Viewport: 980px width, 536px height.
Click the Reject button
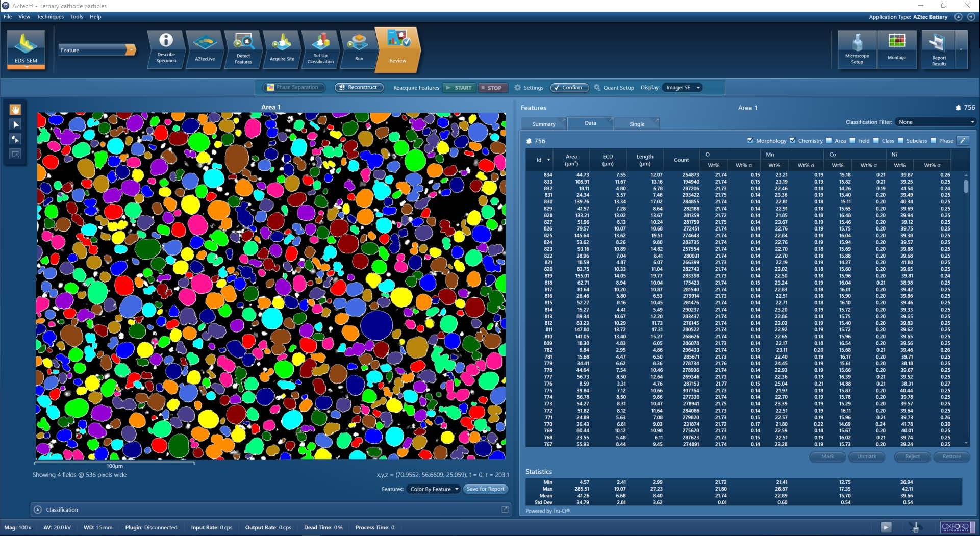pos(912,456)
